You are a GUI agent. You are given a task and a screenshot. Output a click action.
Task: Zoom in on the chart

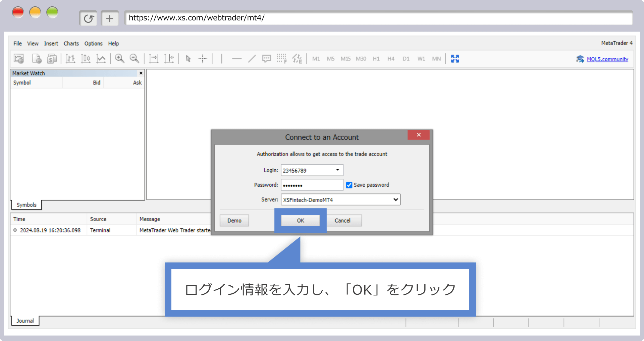point(119,59)
